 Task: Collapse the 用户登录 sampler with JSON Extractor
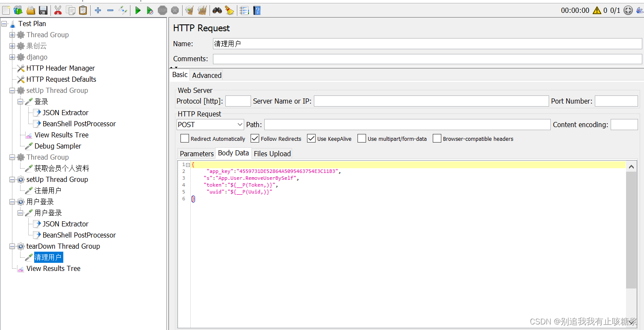click(20, 213)
